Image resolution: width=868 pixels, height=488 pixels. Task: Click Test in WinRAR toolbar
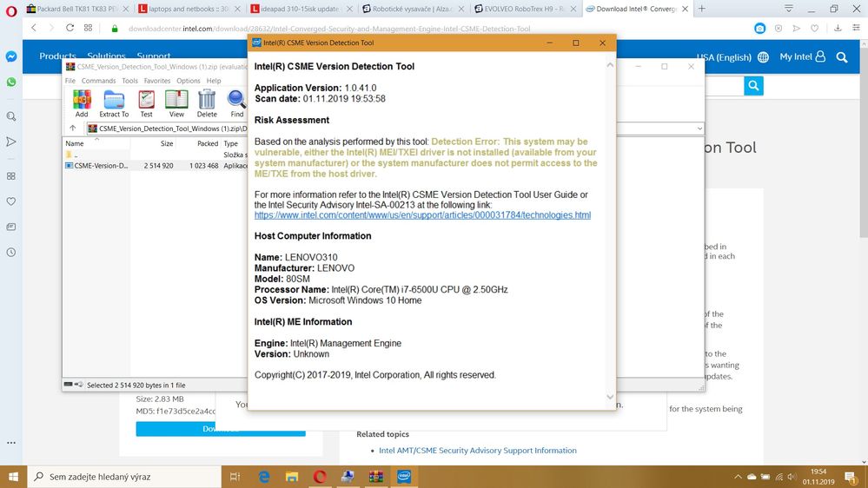click(146, 103)
